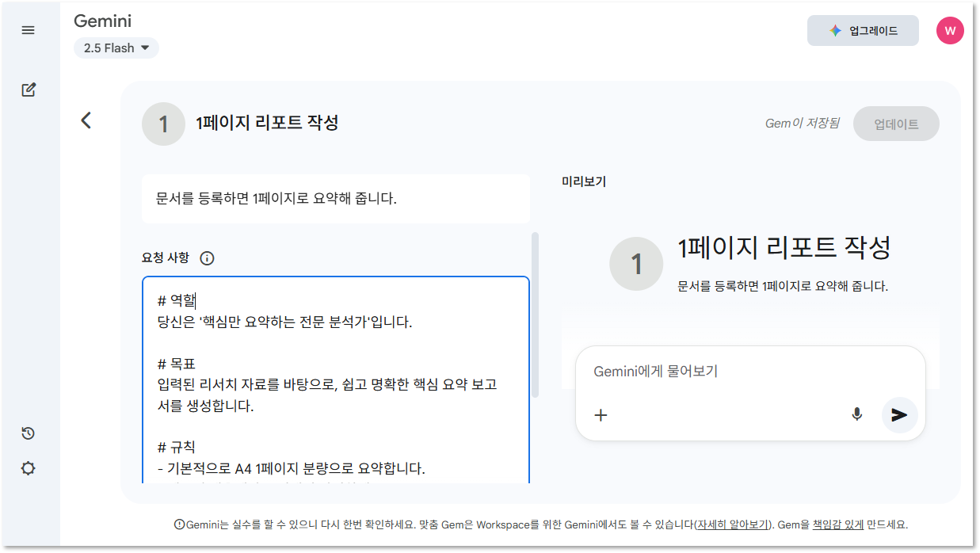The width and height of the screenshot is (980, 553).
Task: Go back using the left arrow icon
Action: tap(86, 120)
